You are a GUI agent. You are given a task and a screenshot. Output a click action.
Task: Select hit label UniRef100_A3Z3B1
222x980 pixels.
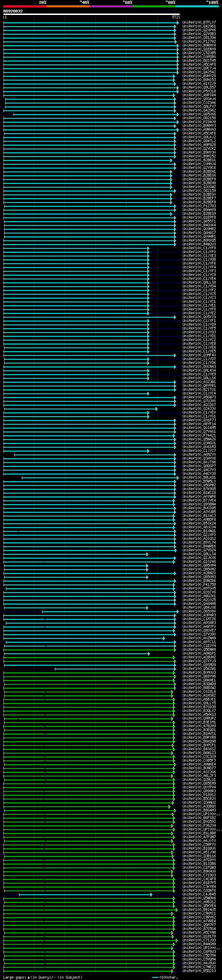coord(199,382)
